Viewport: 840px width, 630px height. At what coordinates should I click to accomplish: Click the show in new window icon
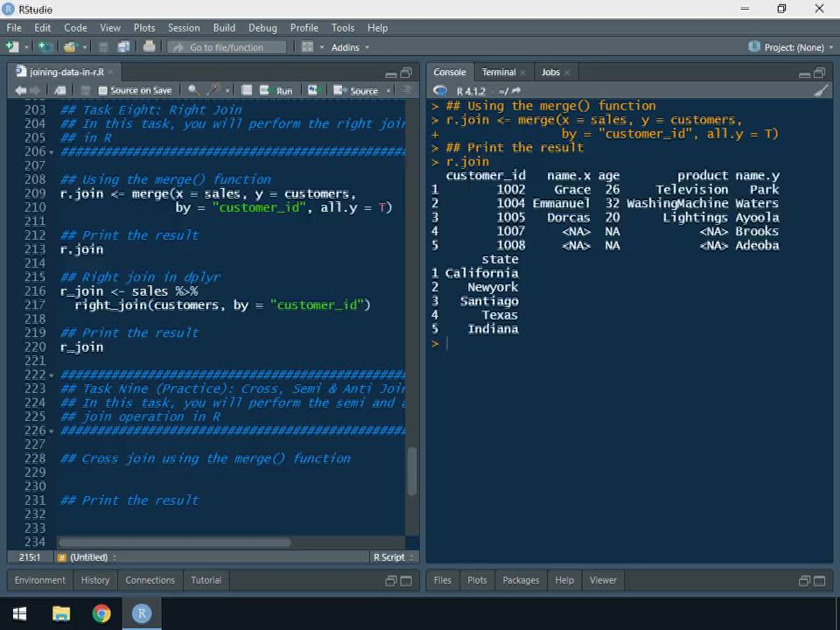(59, 90)
